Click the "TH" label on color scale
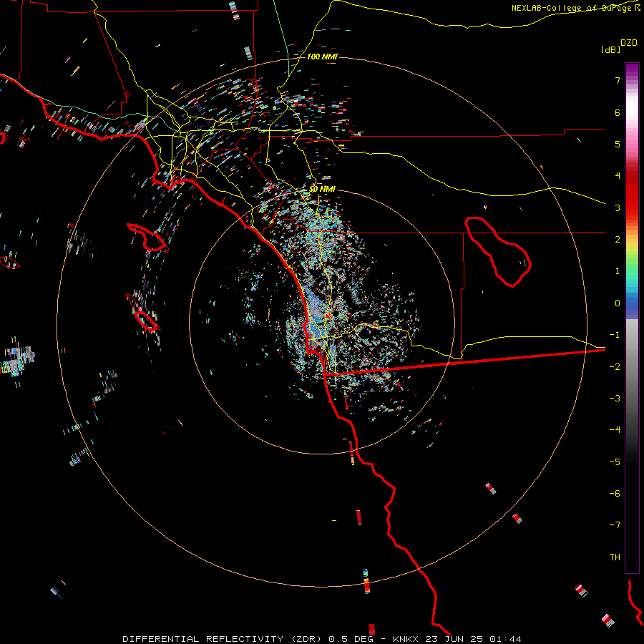644x644 pixels. tap(615, 557)
